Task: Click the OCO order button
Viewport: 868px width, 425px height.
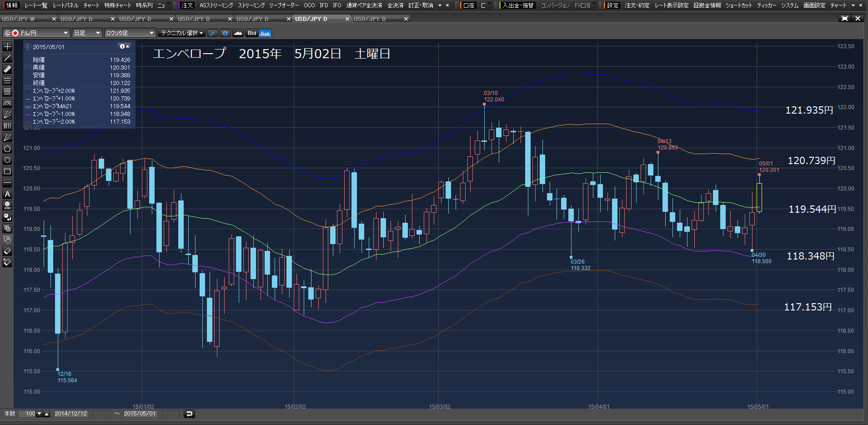Action: 309,5
